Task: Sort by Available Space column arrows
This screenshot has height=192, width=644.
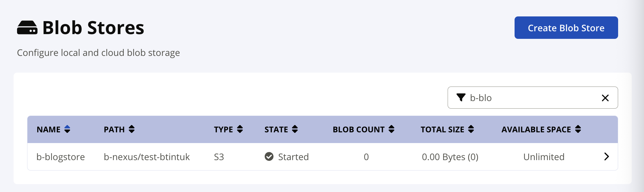Action: (578, 129)
